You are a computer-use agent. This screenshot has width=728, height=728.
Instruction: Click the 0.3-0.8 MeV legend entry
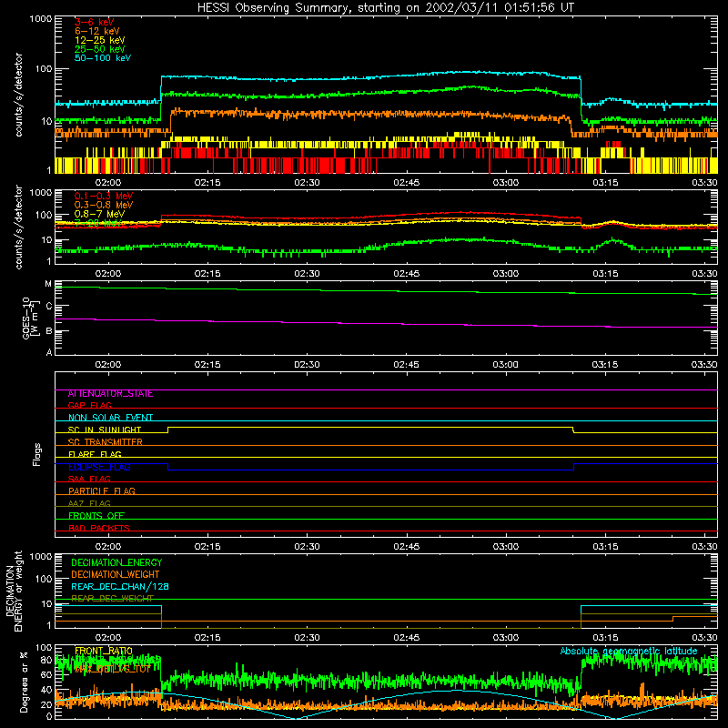click(x=104, y=205)
